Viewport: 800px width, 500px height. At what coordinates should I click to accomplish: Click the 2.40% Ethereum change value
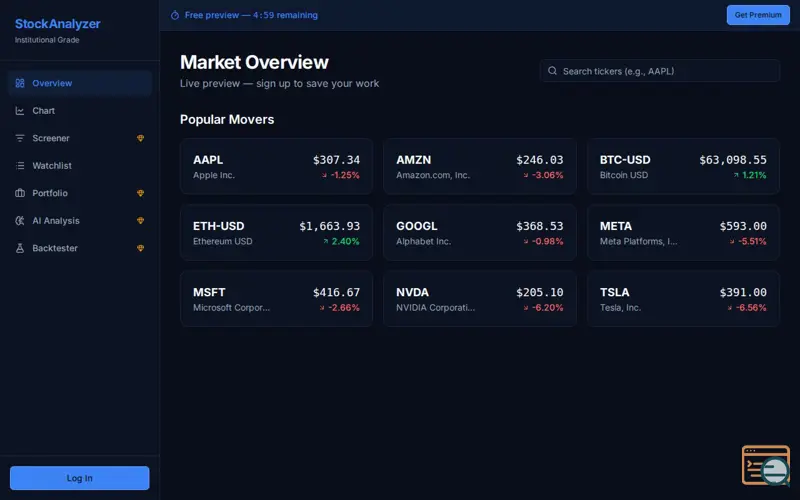[345, 241]
